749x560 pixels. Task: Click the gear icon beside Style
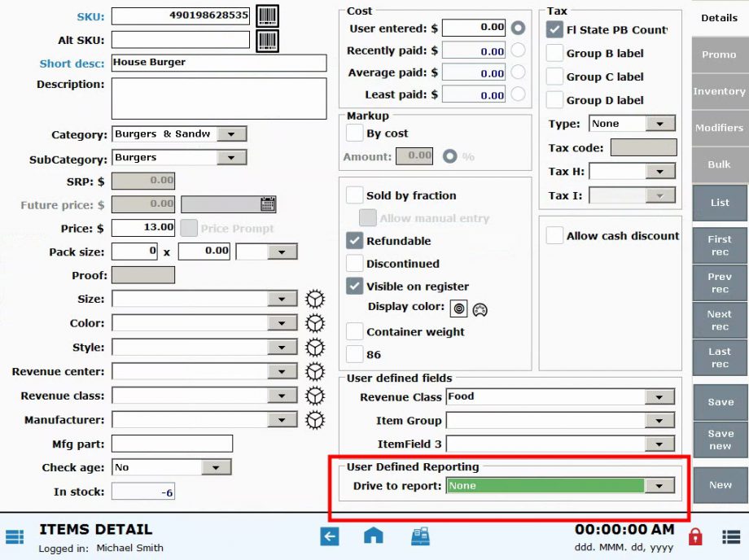coord(315,348)
